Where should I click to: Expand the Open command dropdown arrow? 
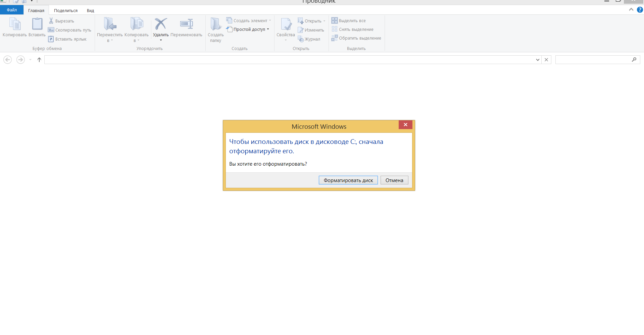point(324,21)
